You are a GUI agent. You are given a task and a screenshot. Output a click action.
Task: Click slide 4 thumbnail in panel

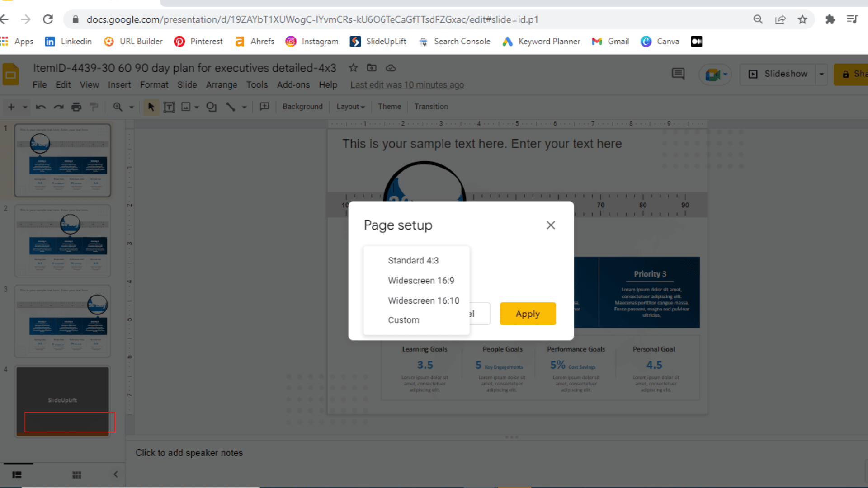[62, 400]
